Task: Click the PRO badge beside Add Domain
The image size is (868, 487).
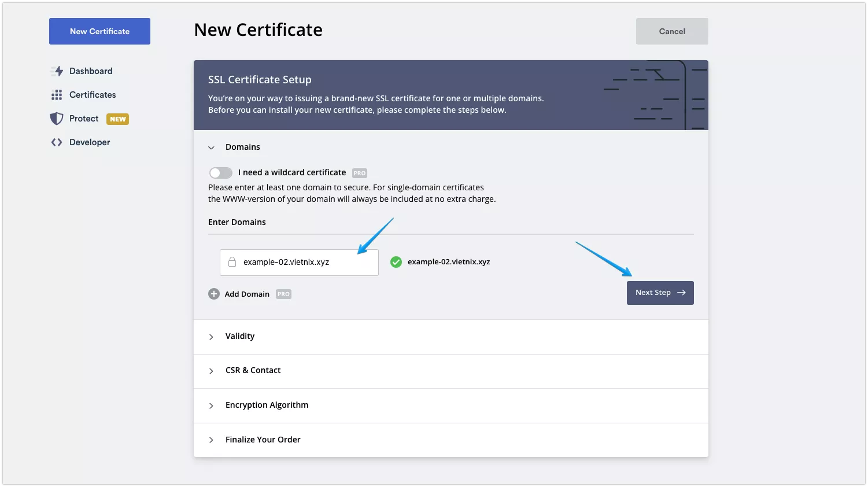Action: [283, 294]
